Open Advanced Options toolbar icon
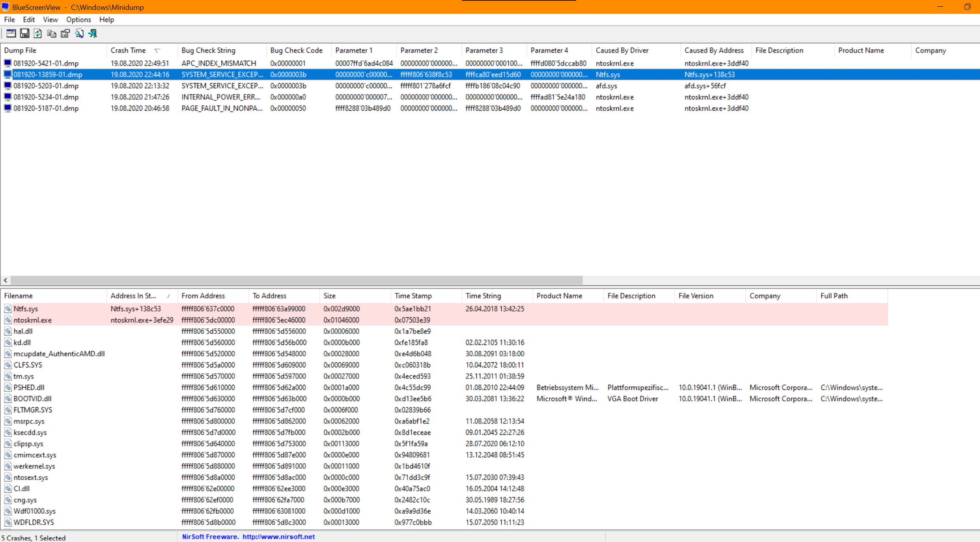The width and height of the screenshot is (980, 542). click(x=11, y=34)
